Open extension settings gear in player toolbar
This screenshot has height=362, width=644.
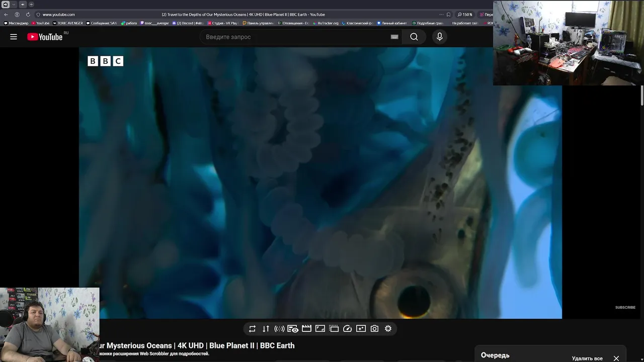(x=388, y=329)
